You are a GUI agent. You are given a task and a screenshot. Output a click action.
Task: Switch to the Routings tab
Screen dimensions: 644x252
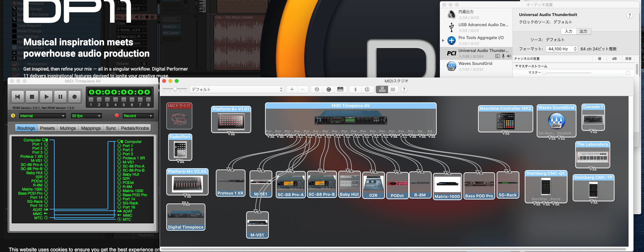(26, 128)
